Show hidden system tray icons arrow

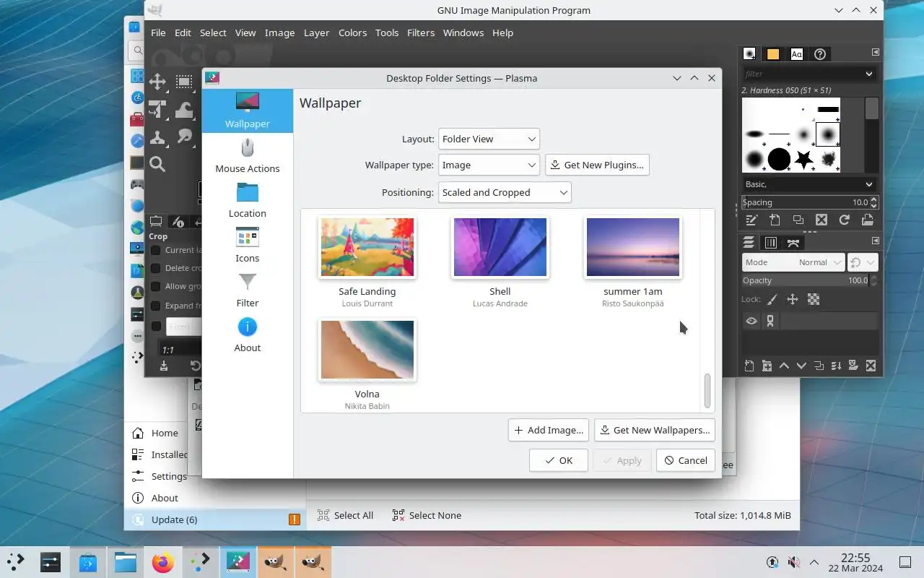[x=814, y=562]
